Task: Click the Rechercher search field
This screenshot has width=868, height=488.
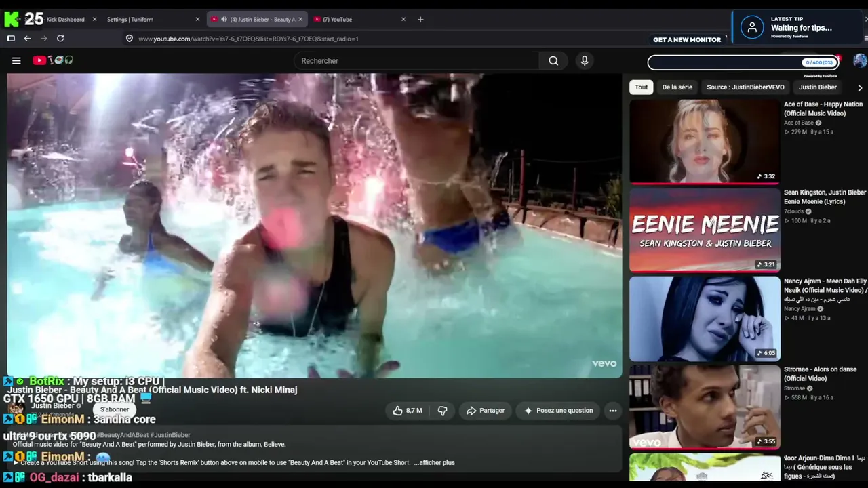Action: (417, 61)
